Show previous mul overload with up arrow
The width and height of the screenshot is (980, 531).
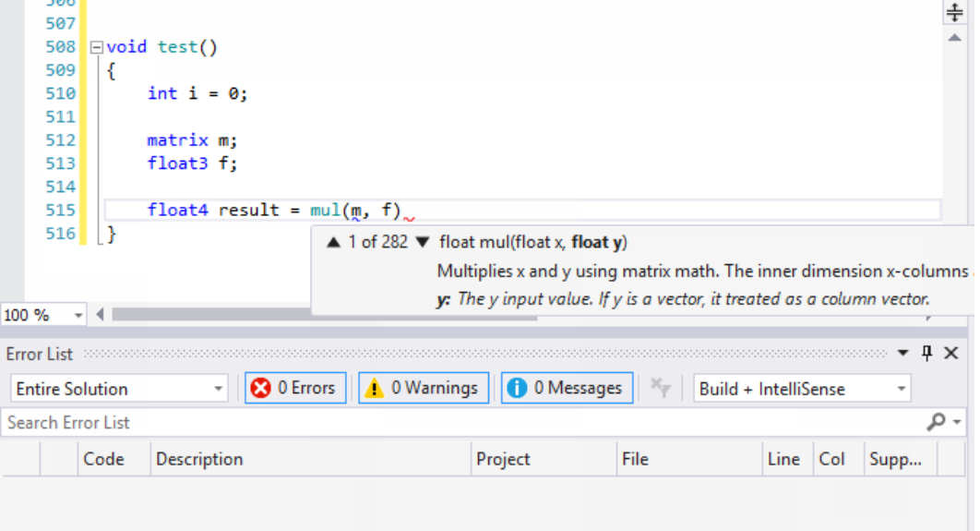pos(334,243)
